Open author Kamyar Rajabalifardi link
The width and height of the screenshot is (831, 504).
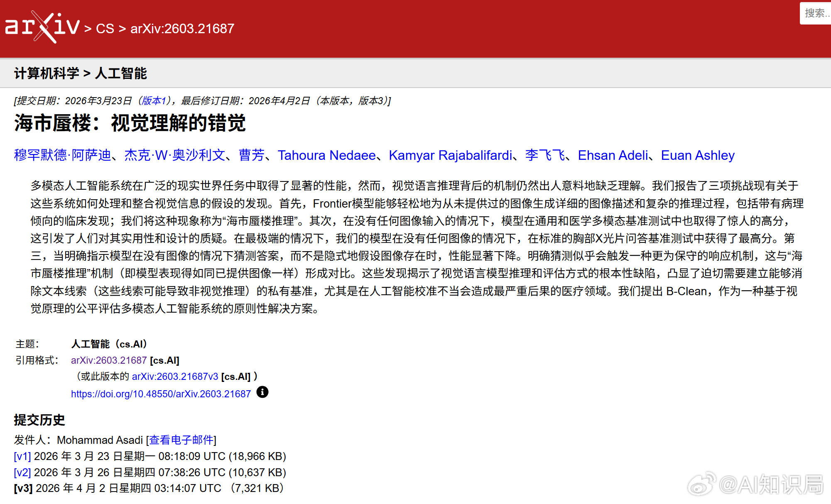click(450, 155)
